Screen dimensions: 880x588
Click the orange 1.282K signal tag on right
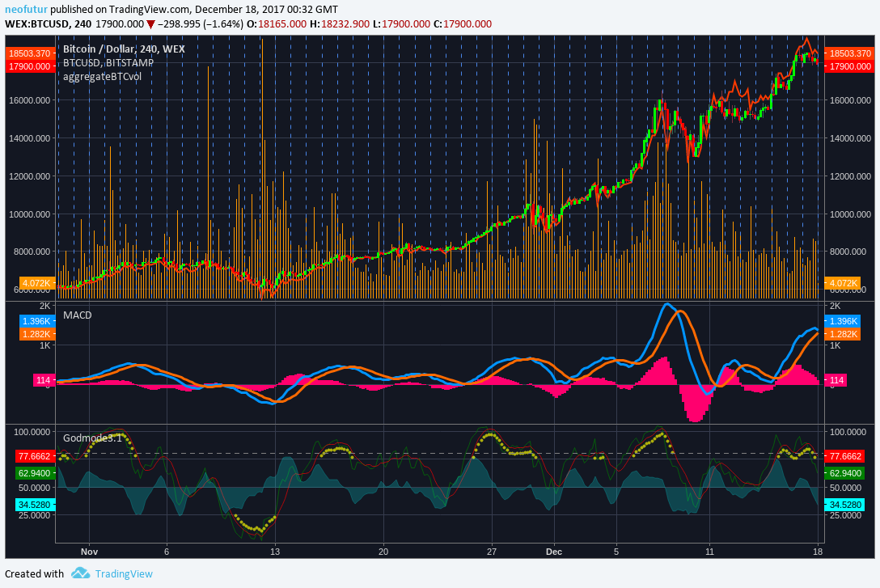click(x=843, y=334)
